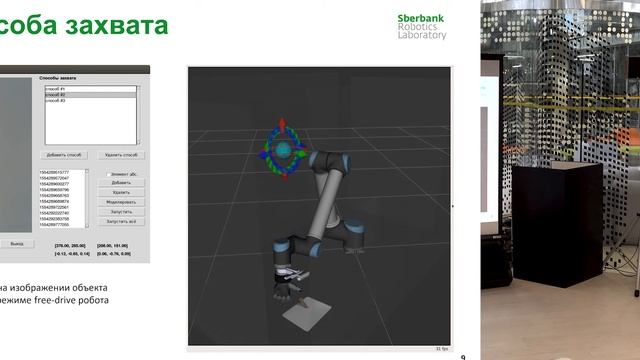This screenshot has height=360, width=640.
Task: Click red downward arrow of interactive marker
Action: point(284,177)
